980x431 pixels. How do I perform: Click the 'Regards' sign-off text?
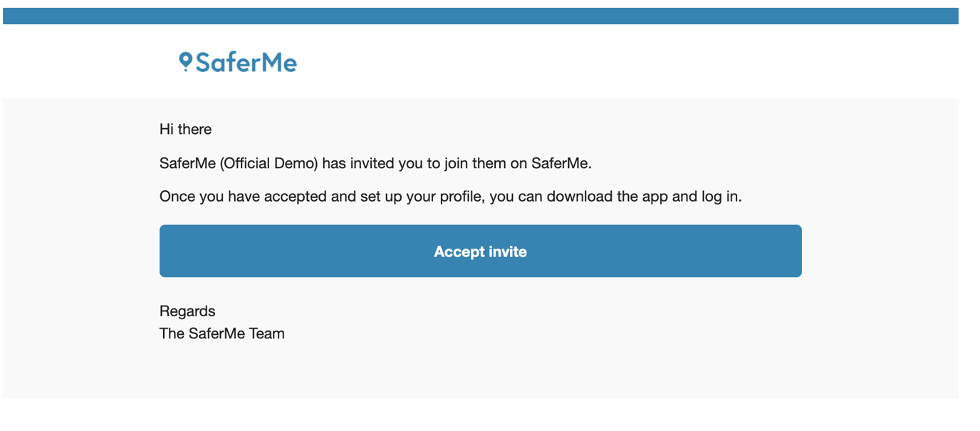click(187, 311)
